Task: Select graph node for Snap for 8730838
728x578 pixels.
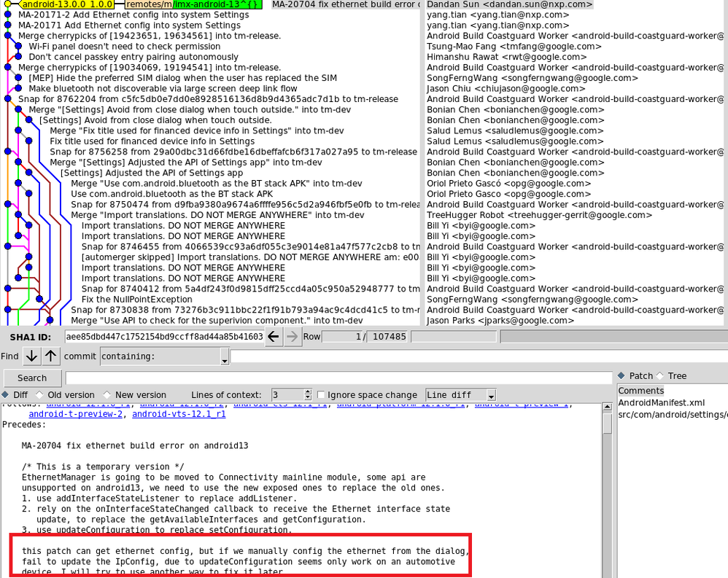Action: pyautogui.click(x=7, y=310)
